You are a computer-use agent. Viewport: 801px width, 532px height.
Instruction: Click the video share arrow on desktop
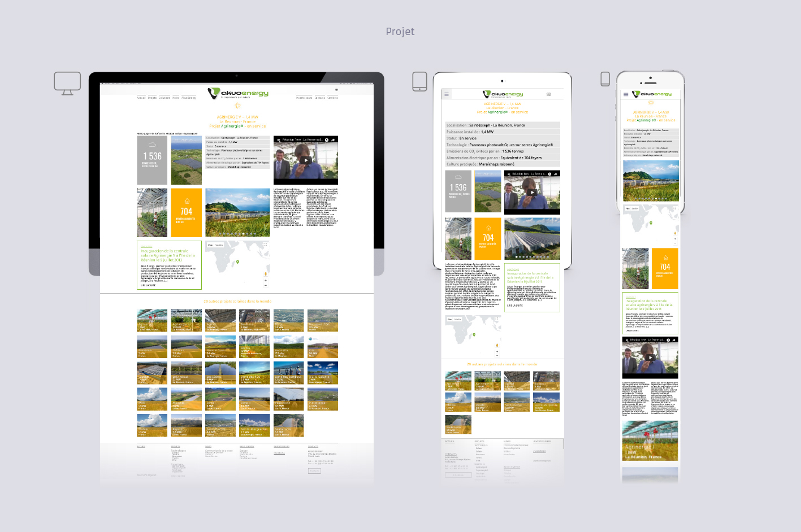tap(334, 139)
